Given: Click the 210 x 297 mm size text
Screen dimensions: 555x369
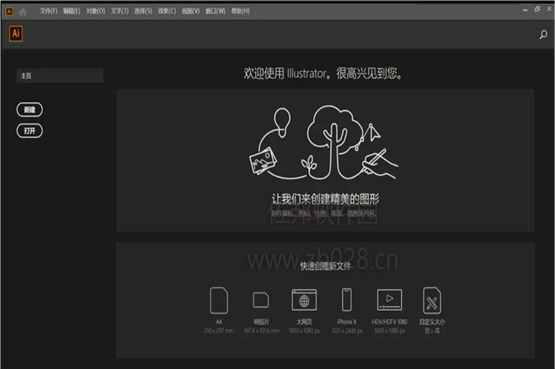Looking at the screenshot, I should [219, 330].
